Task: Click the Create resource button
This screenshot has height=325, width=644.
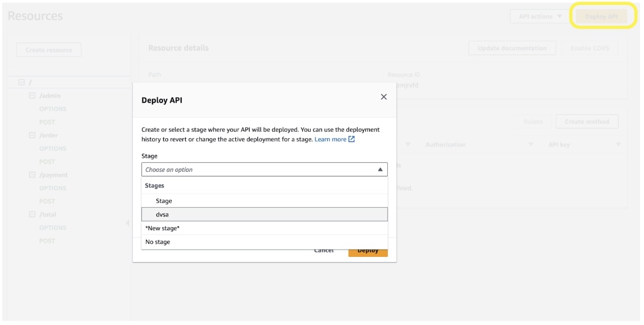Action: [49, 50]
